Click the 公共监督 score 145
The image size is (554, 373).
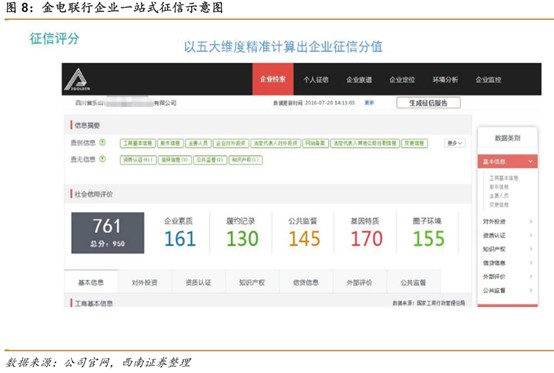click(x=304, y=238)
